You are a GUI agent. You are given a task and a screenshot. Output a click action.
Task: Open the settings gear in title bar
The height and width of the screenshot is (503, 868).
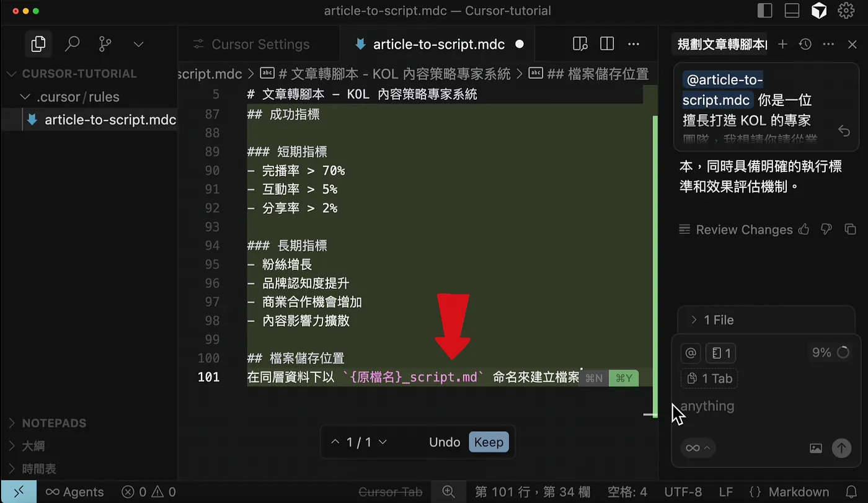846,11
